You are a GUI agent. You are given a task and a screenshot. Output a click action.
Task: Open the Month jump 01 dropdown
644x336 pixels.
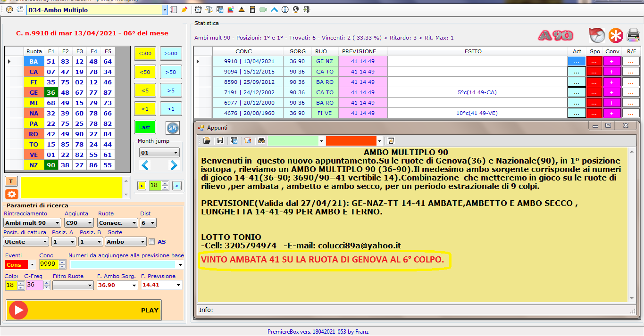coord(159,153)
